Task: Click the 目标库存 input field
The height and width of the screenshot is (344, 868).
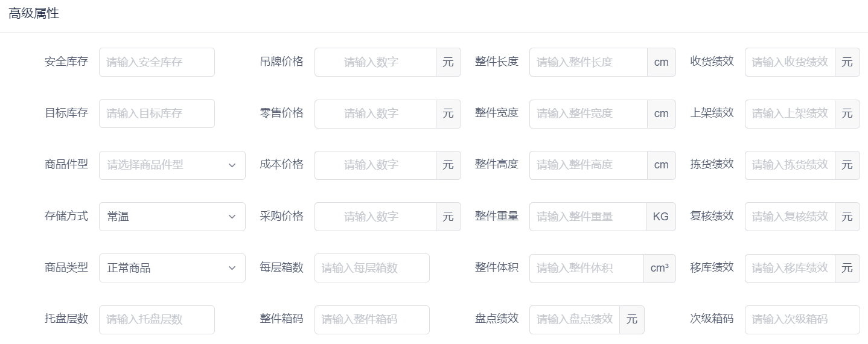Action: pos(157,113)
